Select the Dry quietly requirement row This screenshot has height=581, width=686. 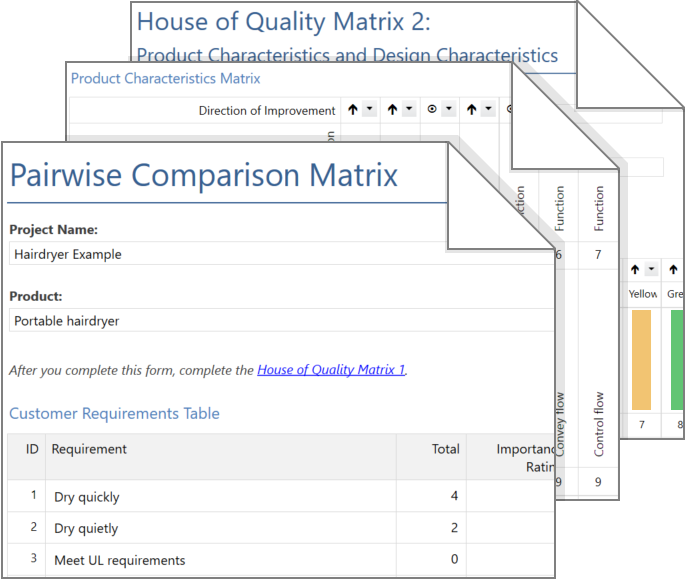[86, 528]
